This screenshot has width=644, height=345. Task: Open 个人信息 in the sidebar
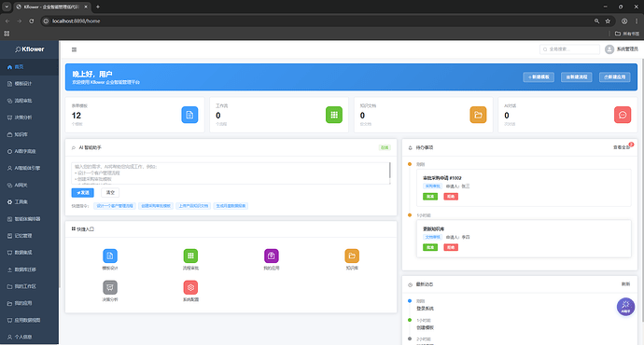click(x=29, y=337)
